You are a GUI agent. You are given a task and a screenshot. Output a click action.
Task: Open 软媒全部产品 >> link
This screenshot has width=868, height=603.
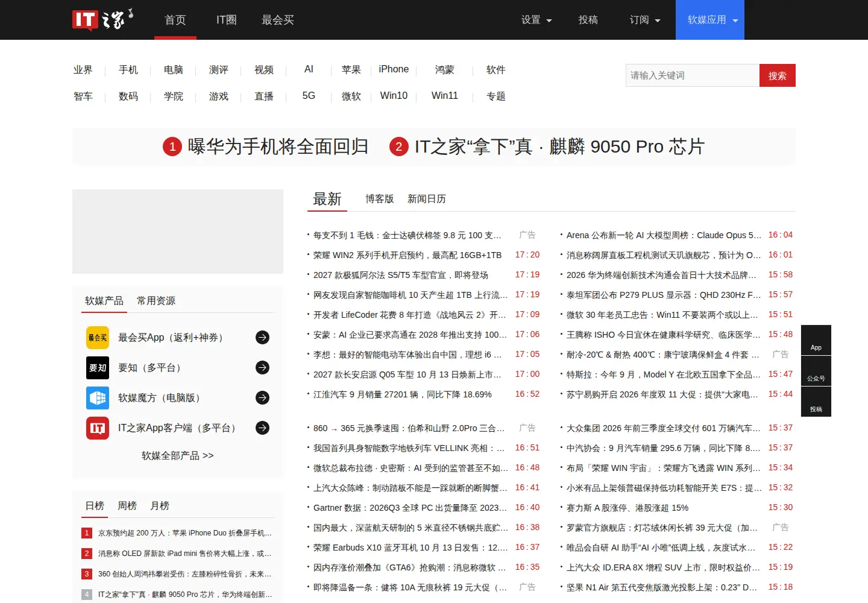point(178,456)
